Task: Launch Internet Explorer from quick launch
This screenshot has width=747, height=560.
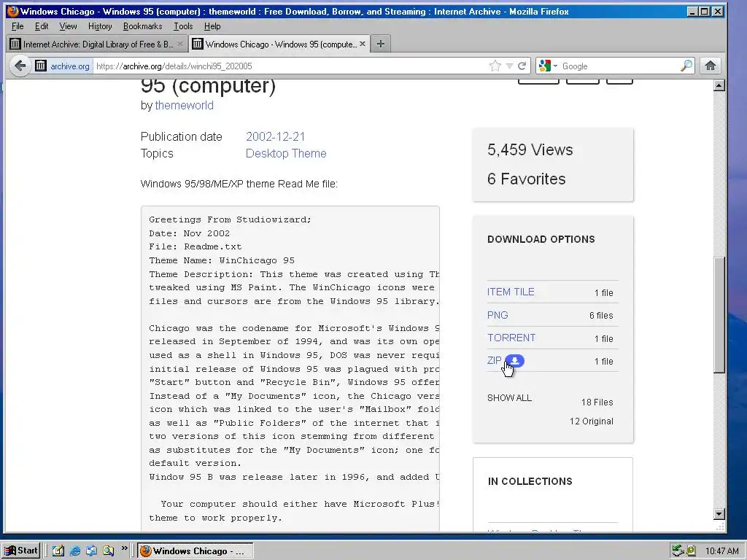Action: (x=75, y=551)
